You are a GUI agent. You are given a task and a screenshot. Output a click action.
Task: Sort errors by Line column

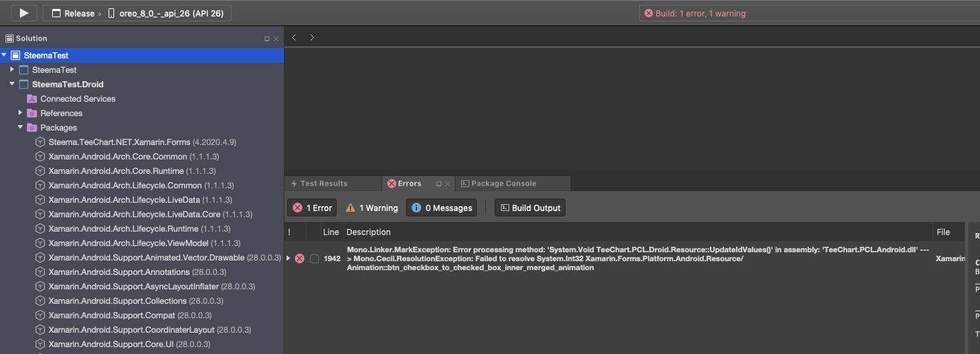pos(331,232)
